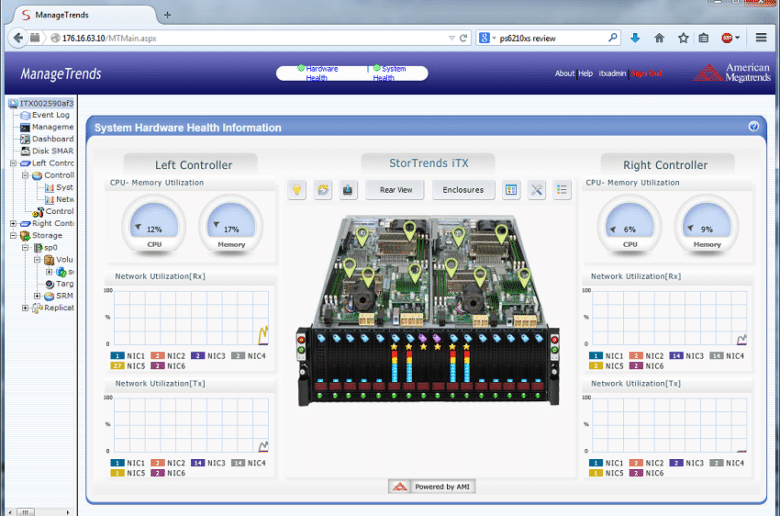This screenshot has height=516, width=780.
Task: Click the itxadmin user link
Action: [x=612, y=73]
